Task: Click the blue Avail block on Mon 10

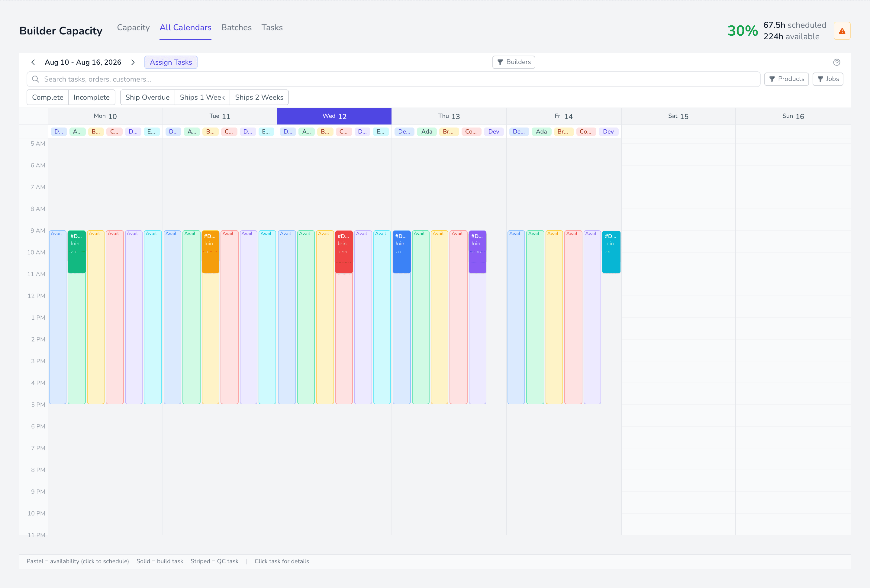Action: coord(58,317)
